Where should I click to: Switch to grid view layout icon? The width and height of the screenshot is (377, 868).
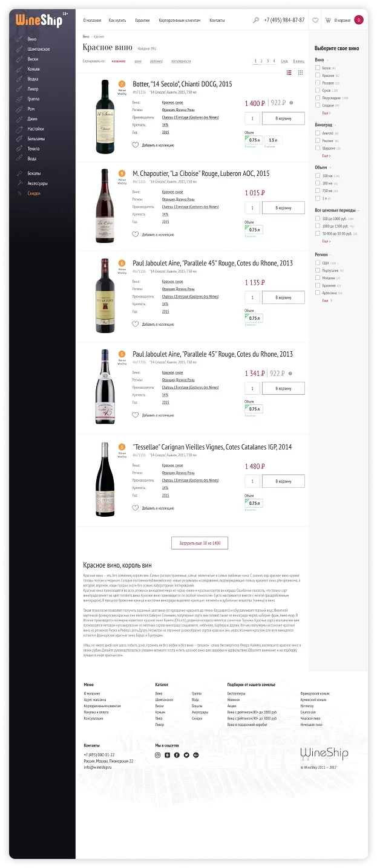click(300, 71)
